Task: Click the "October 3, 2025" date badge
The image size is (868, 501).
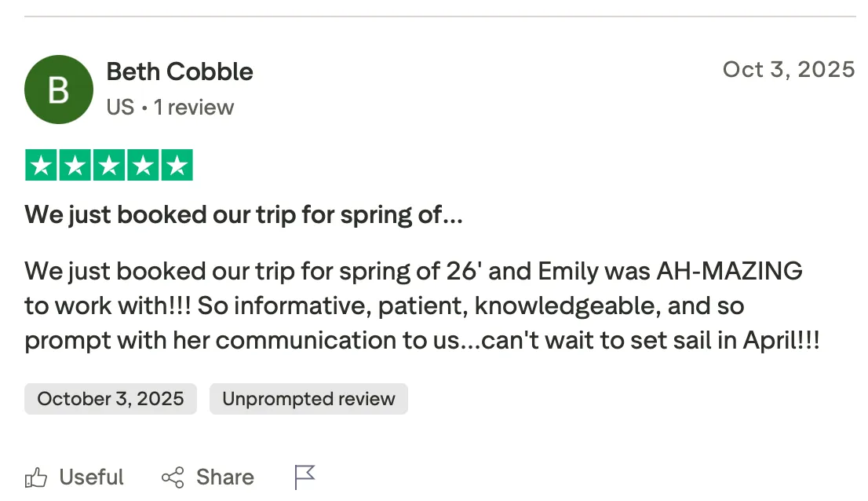Action: click(x=111, y=399)
